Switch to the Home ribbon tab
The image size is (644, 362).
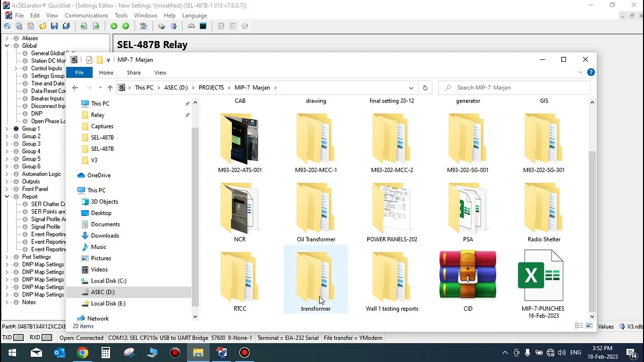106,73
